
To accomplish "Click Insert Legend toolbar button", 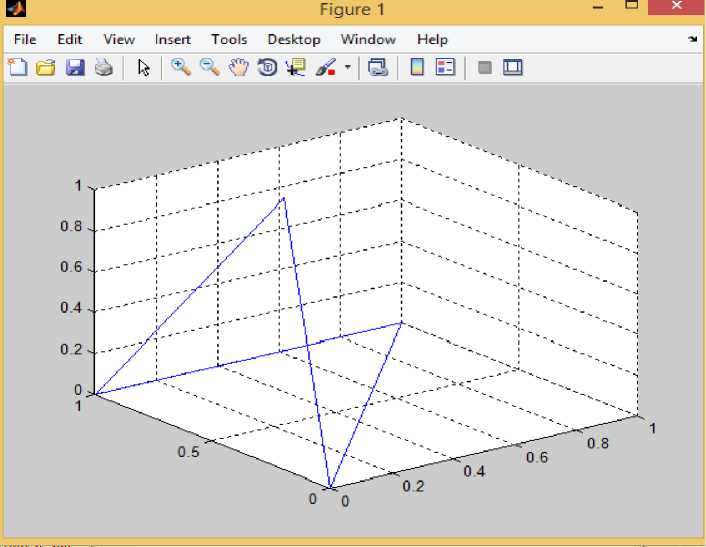I will point(446,68).
